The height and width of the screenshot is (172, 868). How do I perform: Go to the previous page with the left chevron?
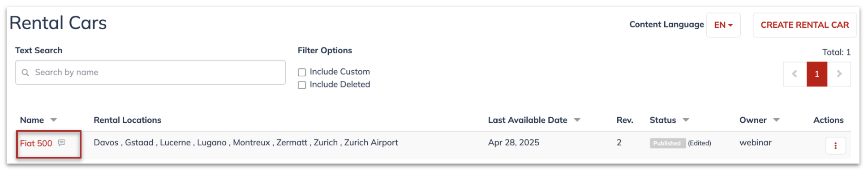(795, 74)
